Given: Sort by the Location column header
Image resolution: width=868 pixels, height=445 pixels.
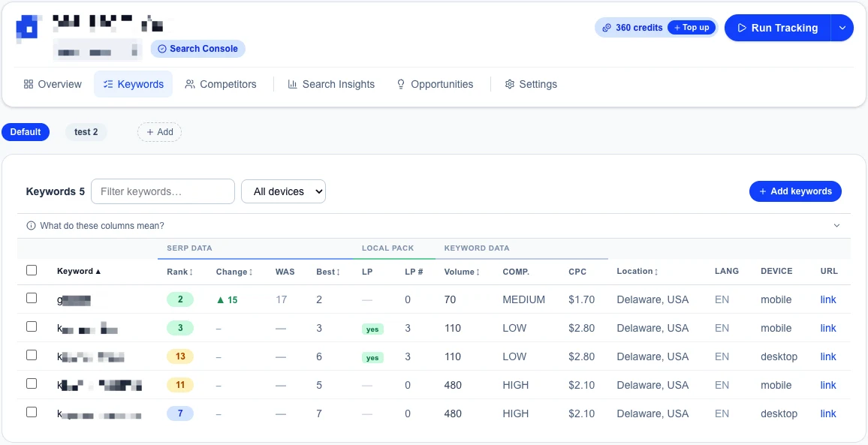Looking at the screenshot, I should pos(637,271).
